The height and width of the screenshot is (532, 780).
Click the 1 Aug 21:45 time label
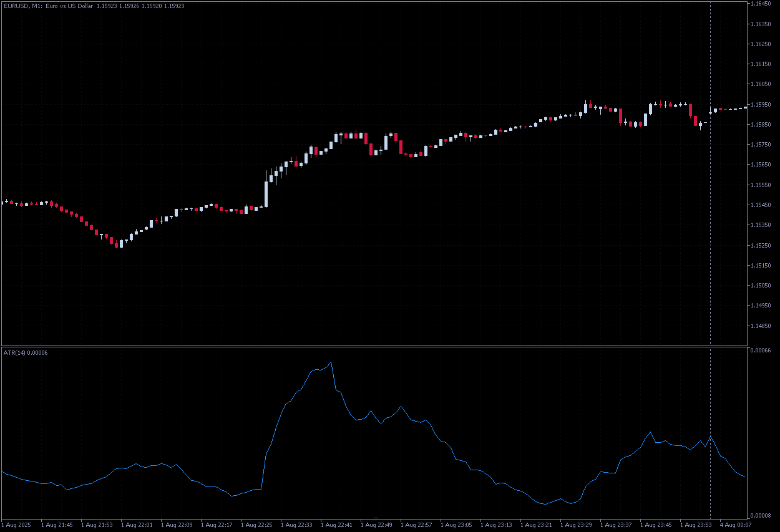pos(57,525)
